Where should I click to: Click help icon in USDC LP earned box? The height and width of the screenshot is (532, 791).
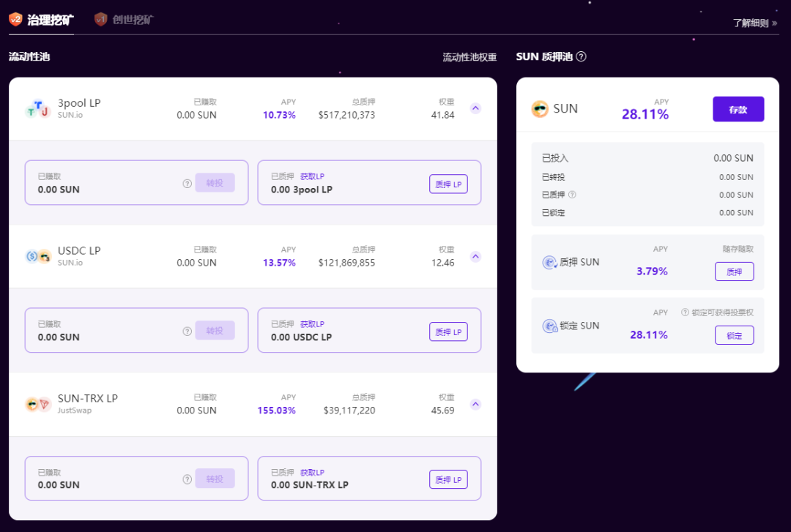(x=187, y=331)
